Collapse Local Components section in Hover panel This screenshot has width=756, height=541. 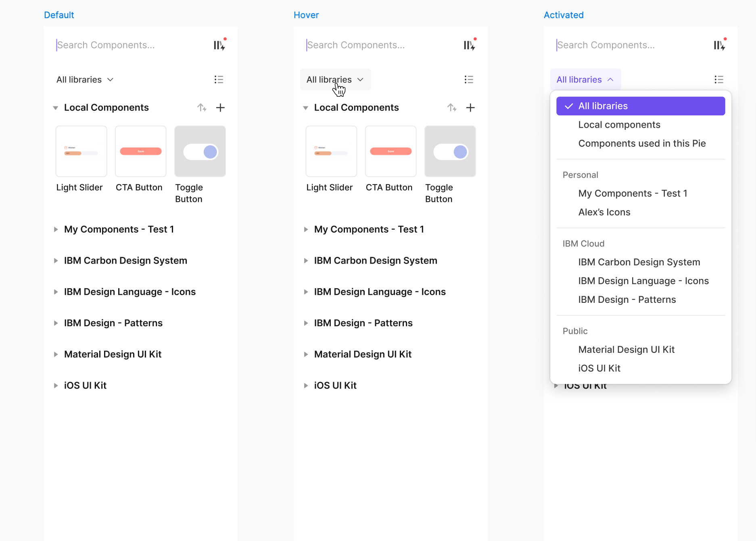pyautogui.click(x=305, y=108)
